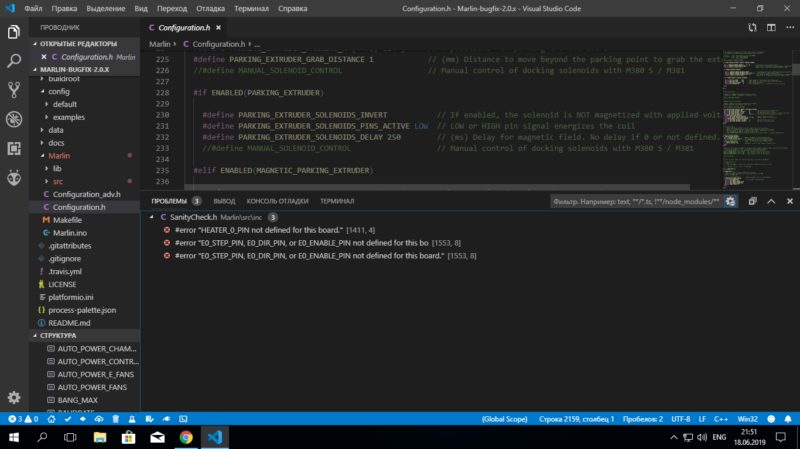Click the feedback smiley in status bar

click(x=771, y=419)
